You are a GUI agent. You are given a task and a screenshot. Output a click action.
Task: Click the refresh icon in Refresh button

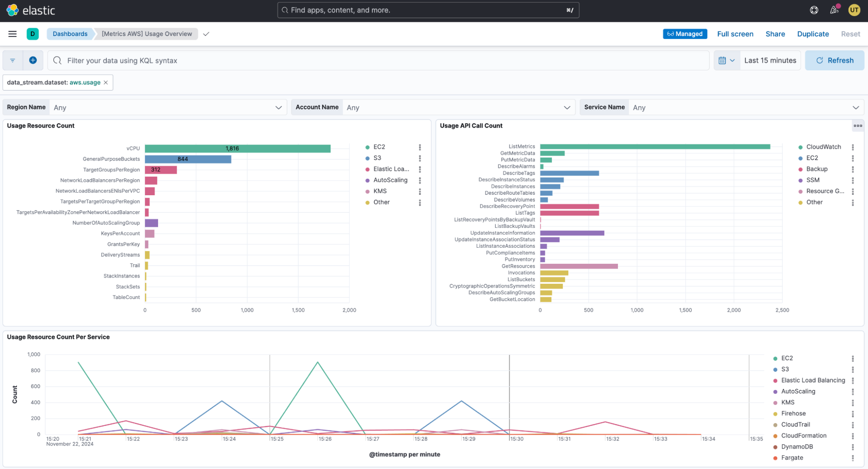820,60
